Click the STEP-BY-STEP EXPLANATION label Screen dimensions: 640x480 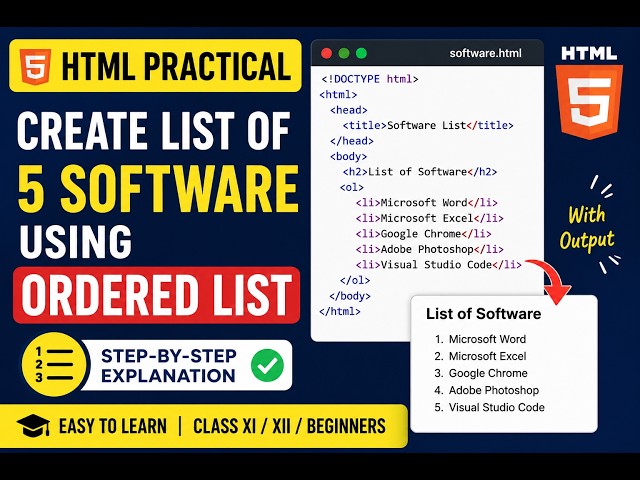click(x=169, y=366)
